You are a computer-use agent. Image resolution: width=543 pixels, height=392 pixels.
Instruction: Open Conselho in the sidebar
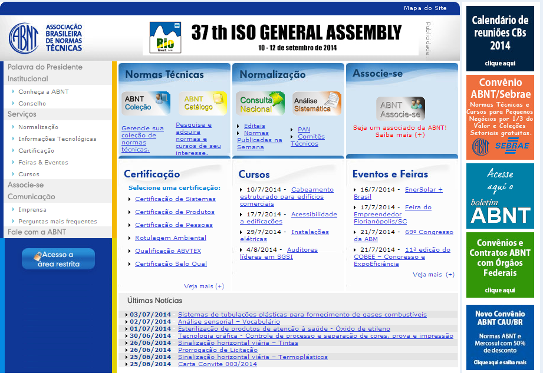tap(32, 104)
